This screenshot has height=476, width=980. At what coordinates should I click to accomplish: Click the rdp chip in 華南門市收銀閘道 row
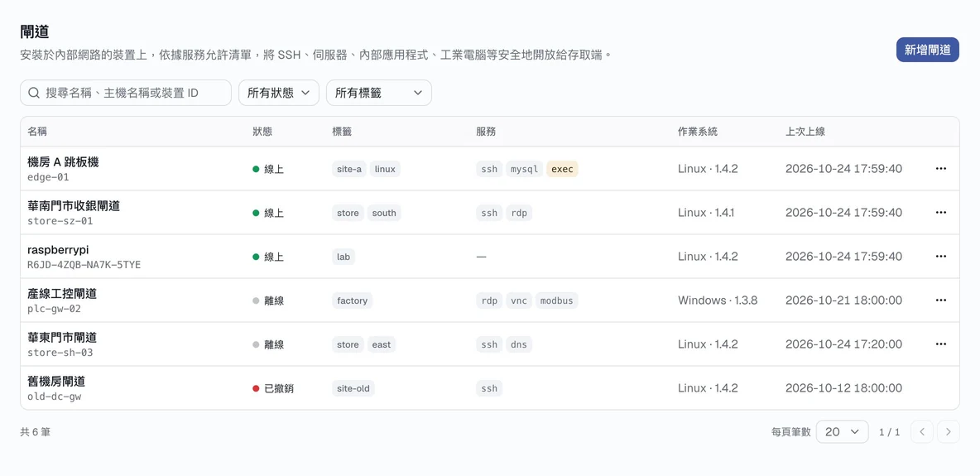pos(519,213)
